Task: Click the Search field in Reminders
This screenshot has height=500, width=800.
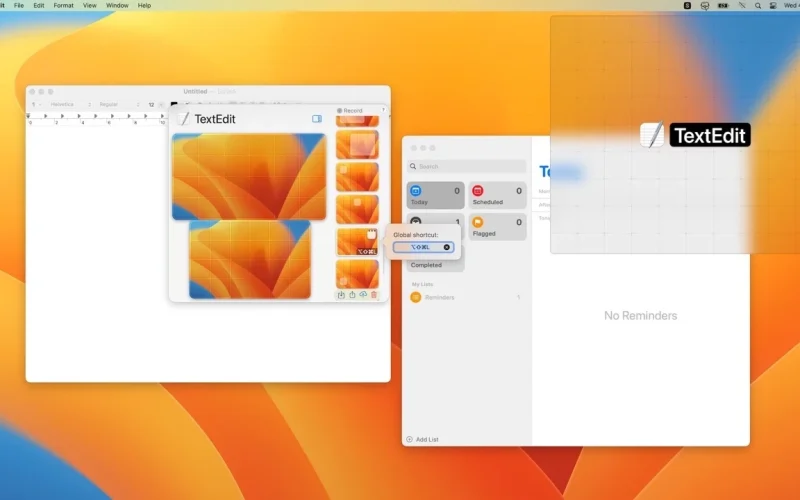Action: tap(466, 166)
